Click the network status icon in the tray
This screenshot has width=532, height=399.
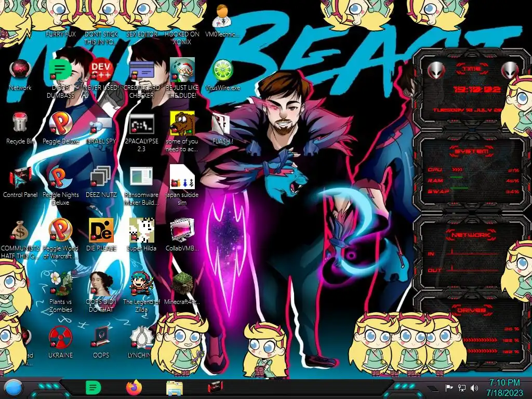(x=462, y=388)
